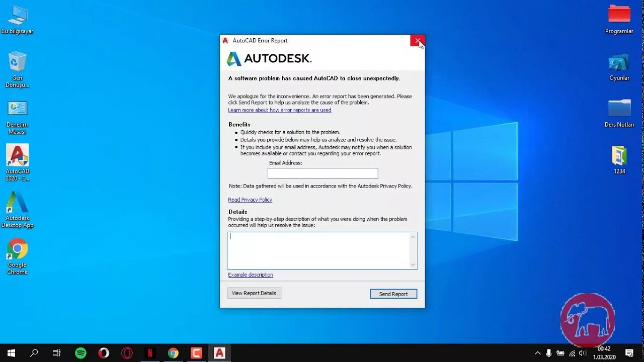Open Google Chrome desktop shortcut
644x362 pixels.
tap(17, 256)
